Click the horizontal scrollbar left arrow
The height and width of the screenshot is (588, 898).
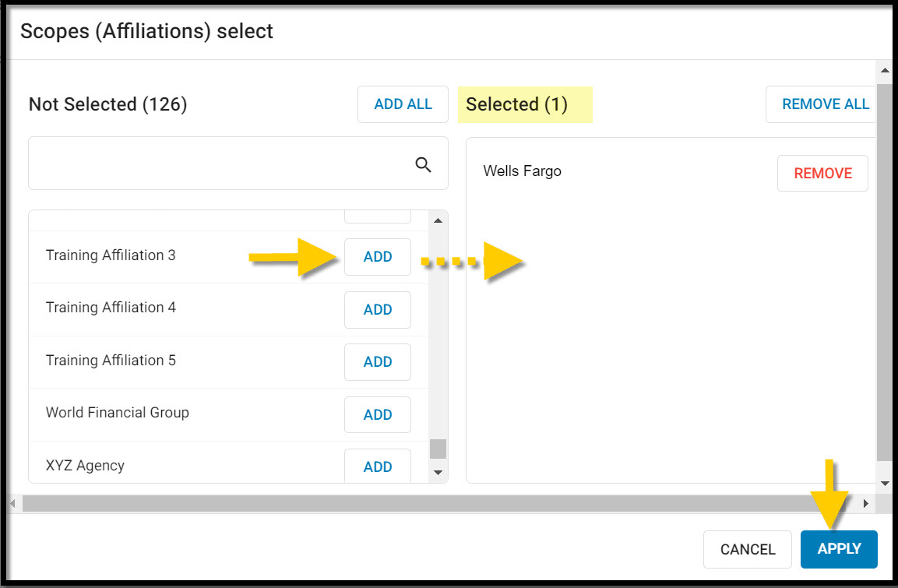coord(13,504)
